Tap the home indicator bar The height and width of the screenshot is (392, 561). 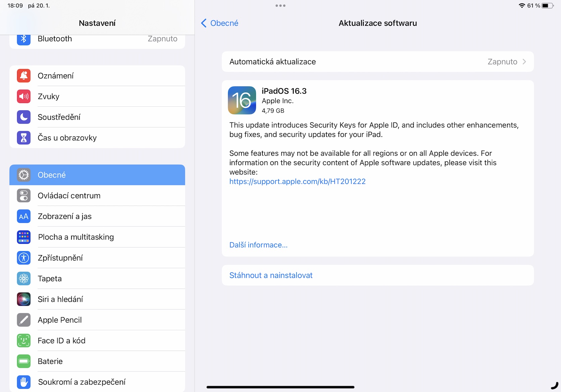coord(280,387)
